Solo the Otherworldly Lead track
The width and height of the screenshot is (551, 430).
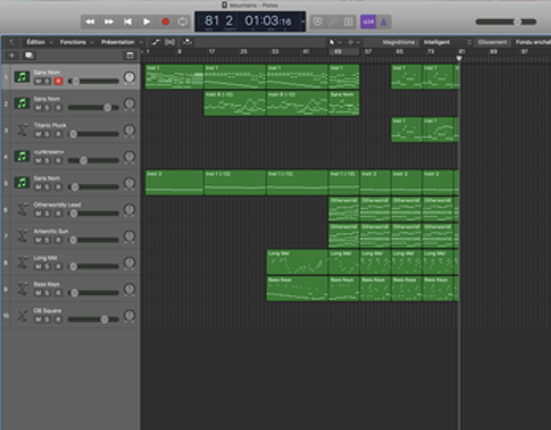pyautogui.click(x=48, y=214)
